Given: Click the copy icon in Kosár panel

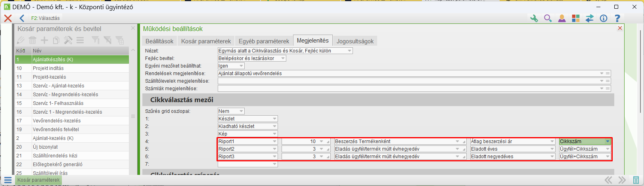Looking at the screenshot, I should pos(56,40).
